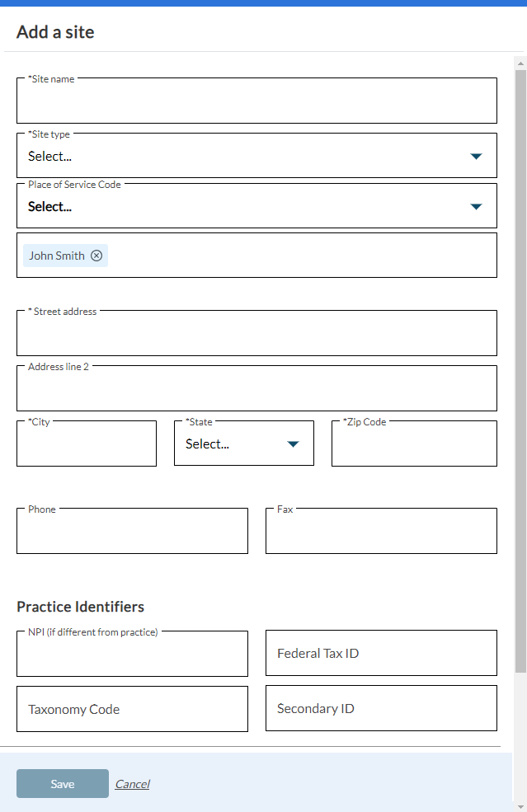Remove the John Smith chip

coord(96,256)
